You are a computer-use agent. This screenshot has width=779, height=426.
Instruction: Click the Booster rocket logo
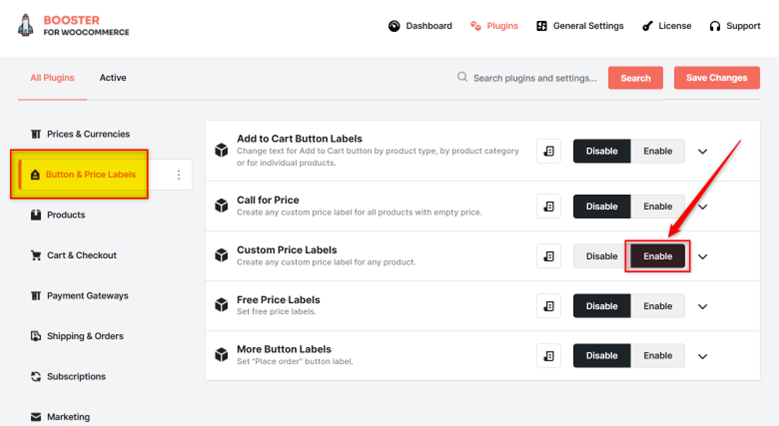pyautogui.click(x=25, y=25)
